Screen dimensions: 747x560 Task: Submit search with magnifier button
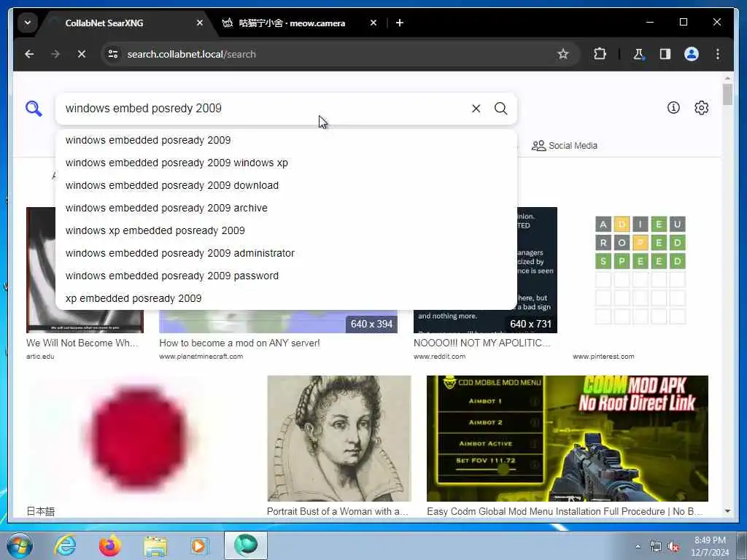pyautogui.click(x=500, y=109)
